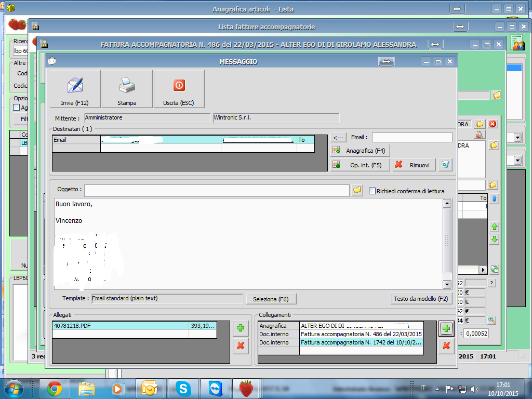Click message body scrollbar up arrow
This screenshot has width=532, height=399.
click(x=447, y=204)
